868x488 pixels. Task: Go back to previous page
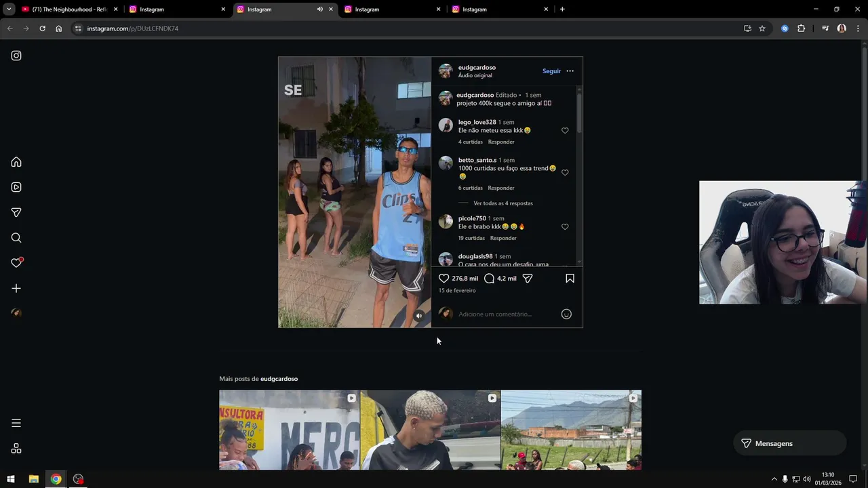tap(9, 28)
